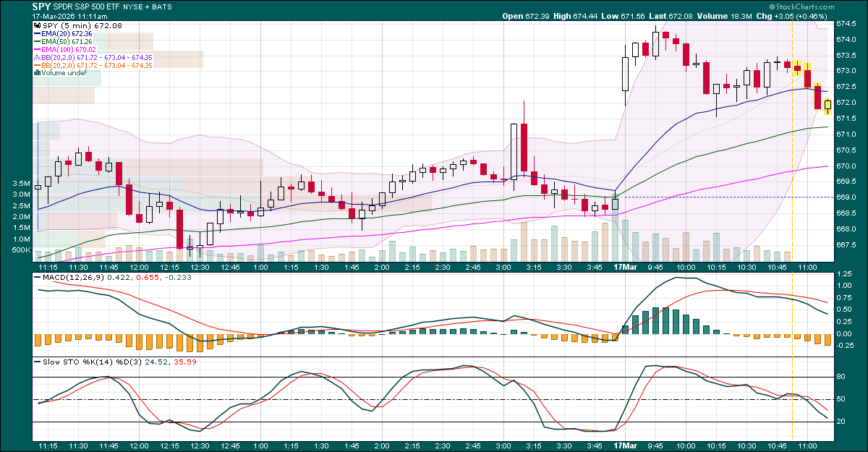Click the 674.5 price axis label
The height and width of the screenshot is (452, 868).
[847, 23]
